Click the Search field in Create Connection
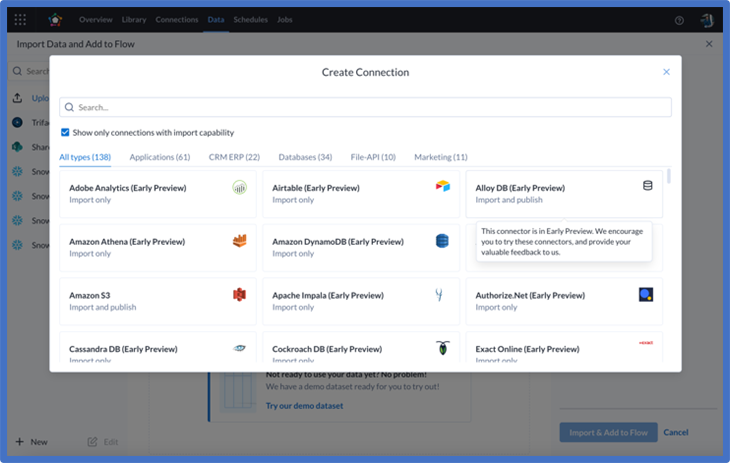Viewport: 730px width, 463px height. coord(365,107)
